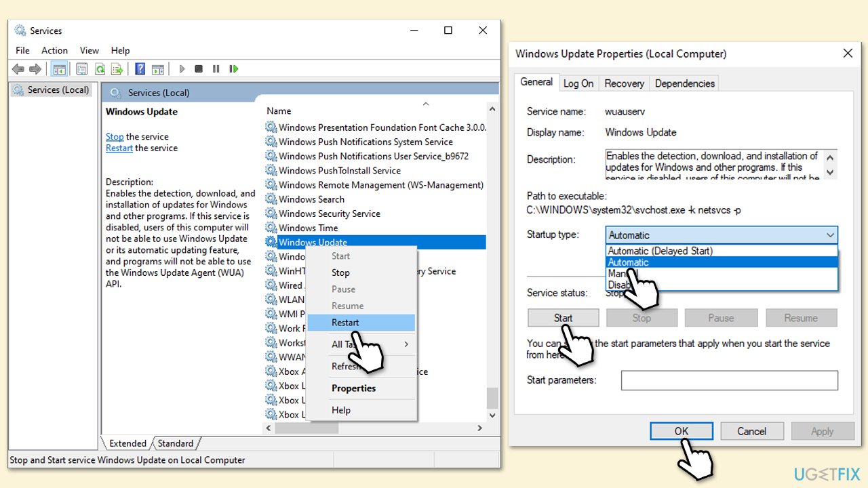Select Automatic (Delayed Start) option
This screenshot has width=868, height=488.
tap(722, 251)
